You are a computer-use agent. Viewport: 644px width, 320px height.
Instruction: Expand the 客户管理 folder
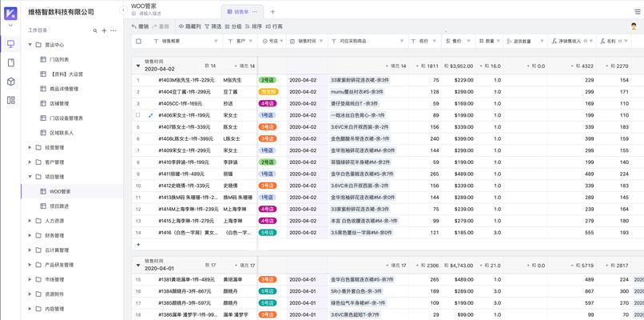[30, 162]
